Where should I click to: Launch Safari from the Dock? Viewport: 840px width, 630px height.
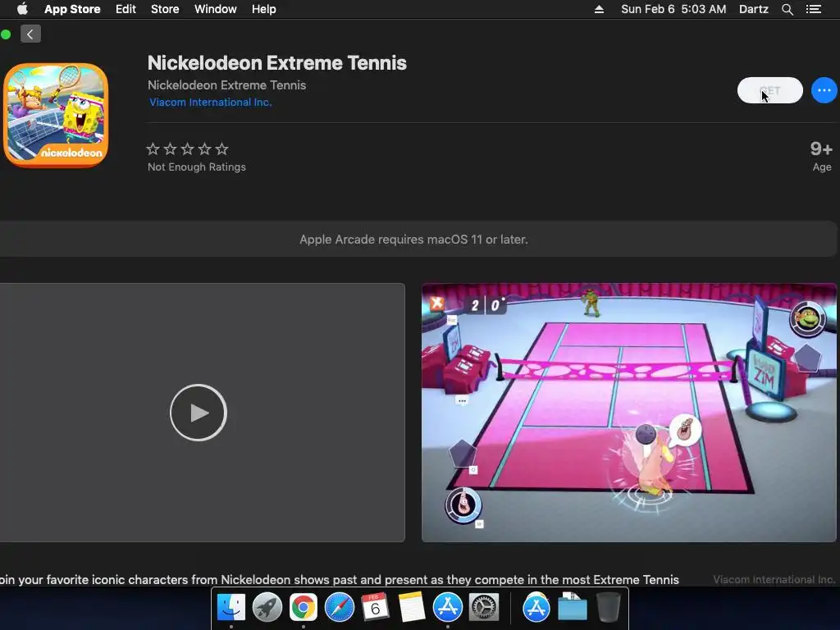(339, 607)
